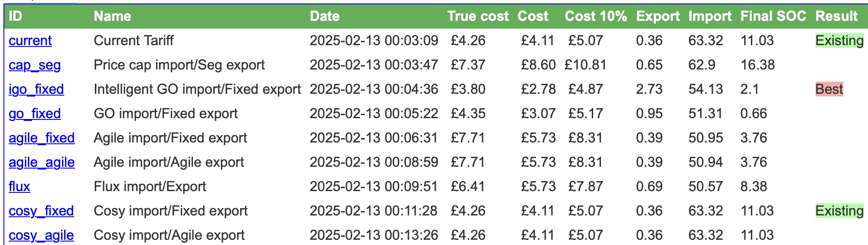Viewport: 868px width, 245px height.
Task: Open the flux tariff link
Action: (20, 186)
